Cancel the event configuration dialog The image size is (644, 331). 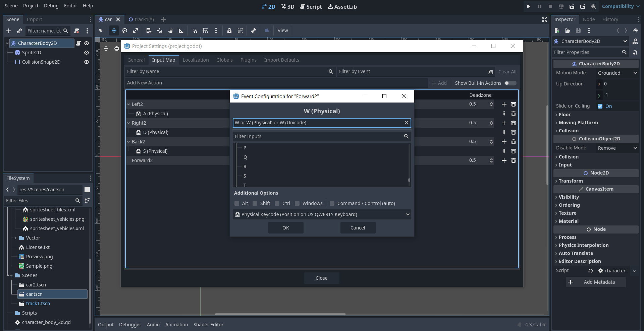coord(358,228)
